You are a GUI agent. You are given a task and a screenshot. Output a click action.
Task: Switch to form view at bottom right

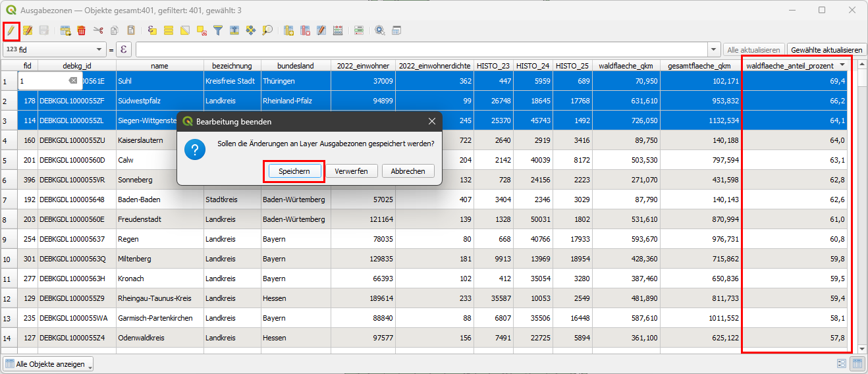click(x=842, y=363)
